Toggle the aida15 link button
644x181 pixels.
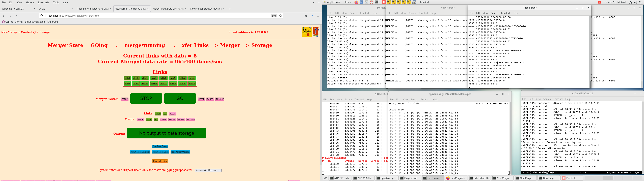[x=192, y=84]
